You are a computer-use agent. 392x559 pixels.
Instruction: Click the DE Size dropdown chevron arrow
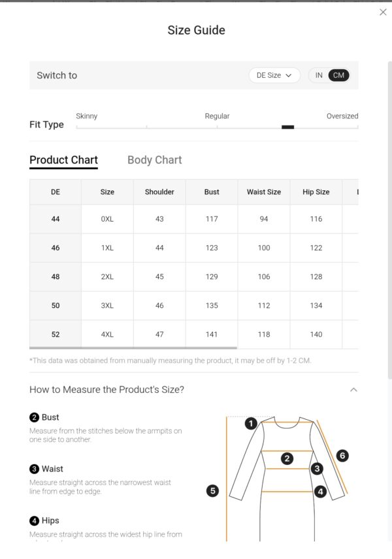click(289, 75)
